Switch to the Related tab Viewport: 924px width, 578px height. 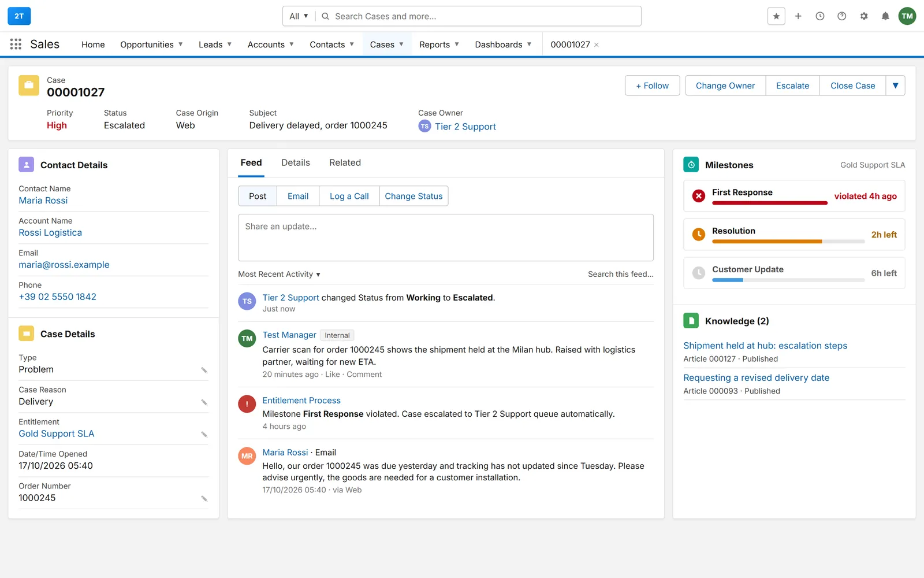pos(345,163)
